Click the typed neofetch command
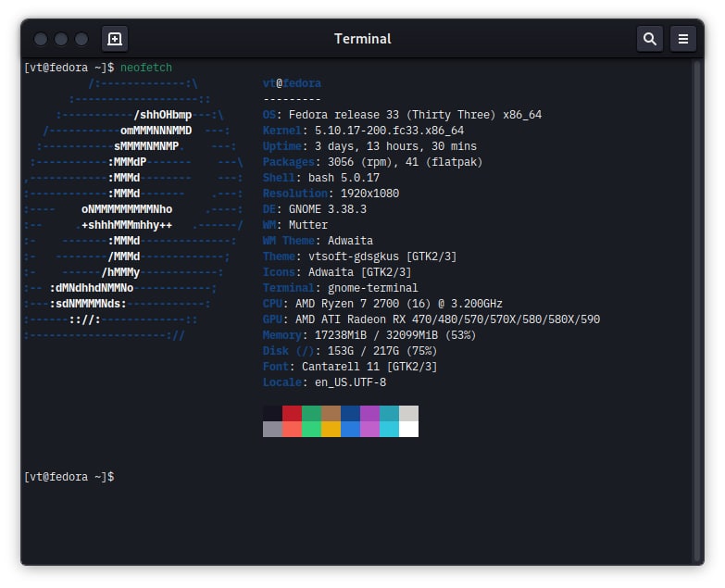 coord(146,68)
